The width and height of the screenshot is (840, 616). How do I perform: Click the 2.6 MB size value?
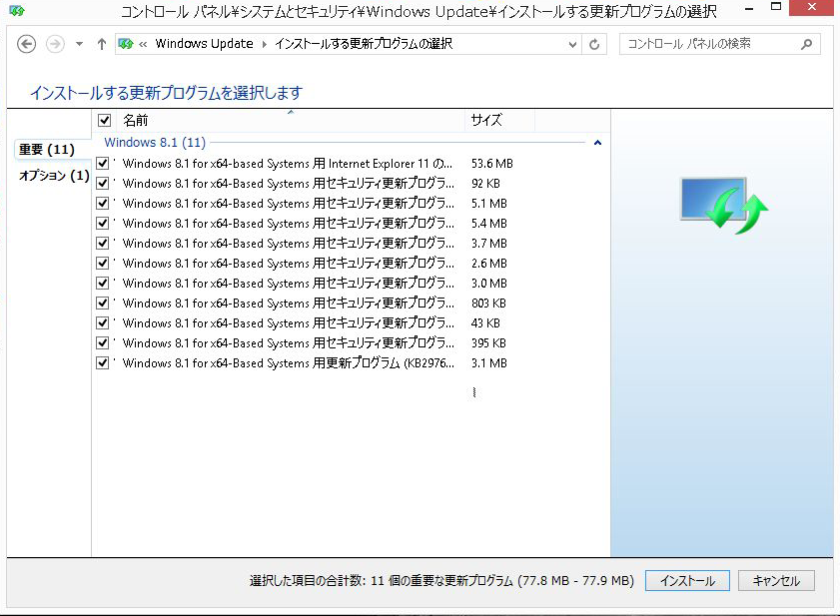[489, 264]
